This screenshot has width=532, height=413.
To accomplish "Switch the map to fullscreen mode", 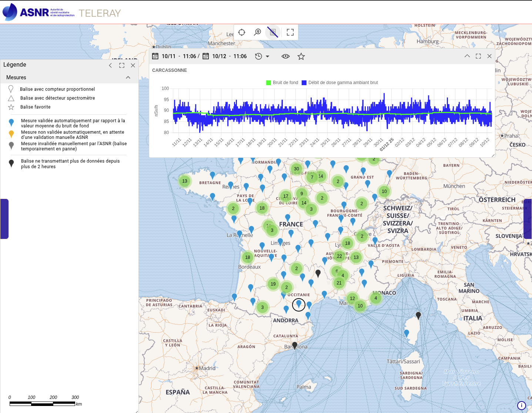I will pos(290,32).
